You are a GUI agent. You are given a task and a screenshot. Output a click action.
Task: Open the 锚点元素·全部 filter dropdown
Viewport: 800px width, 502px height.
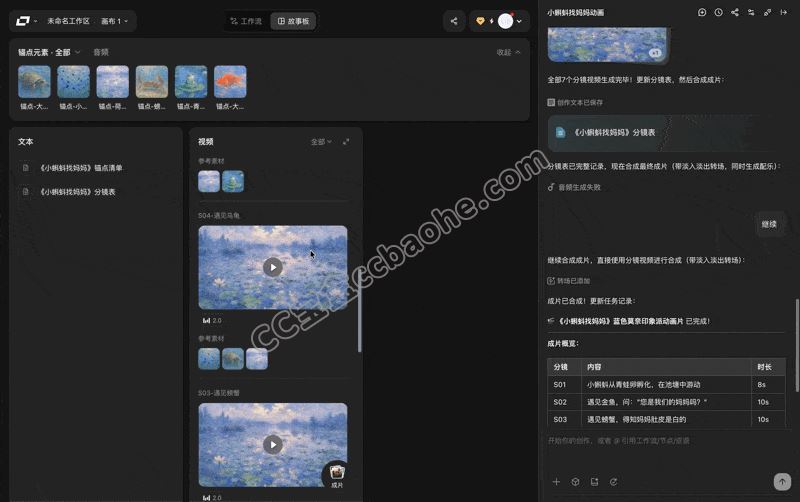click(x=49, y=52)
